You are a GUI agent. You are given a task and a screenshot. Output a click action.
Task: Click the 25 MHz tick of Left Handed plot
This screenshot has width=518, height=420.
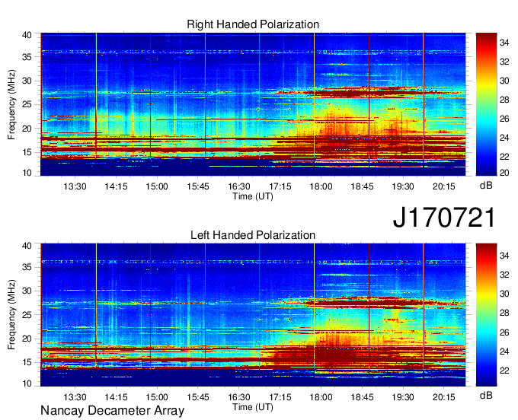(x=27, y=315)
